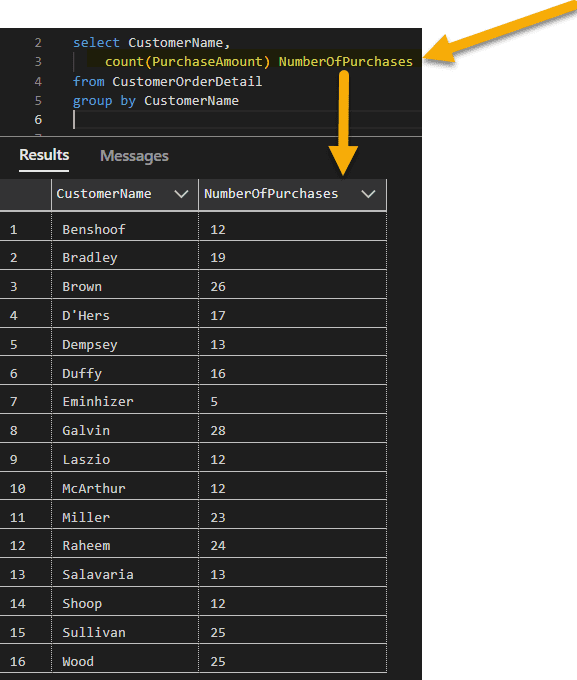This screenshot has height=680, width=577.
Task: Click CustomerOrderDetail table name in query
Action: pos(187,81)
